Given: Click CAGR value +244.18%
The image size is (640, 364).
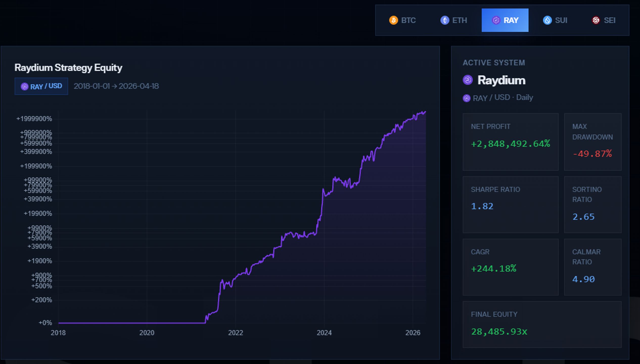Looking at the screenshot, I should (494, 269).
